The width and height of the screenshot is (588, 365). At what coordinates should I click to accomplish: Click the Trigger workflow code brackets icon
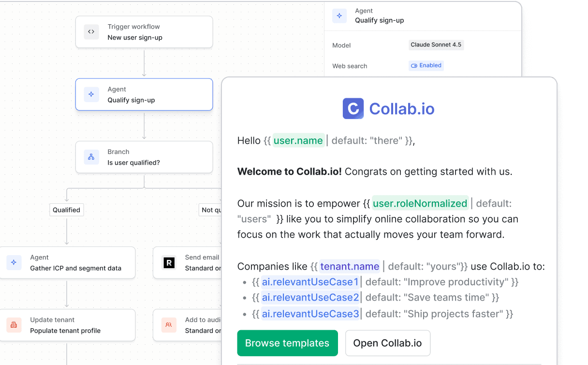pyautogui.click(x=91, y=32)
